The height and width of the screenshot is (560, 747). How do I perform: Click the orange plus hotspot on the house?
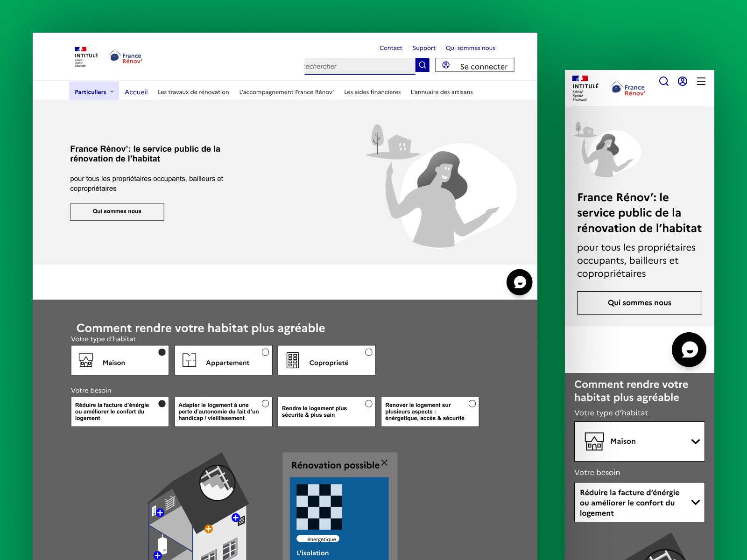point(209,529)
